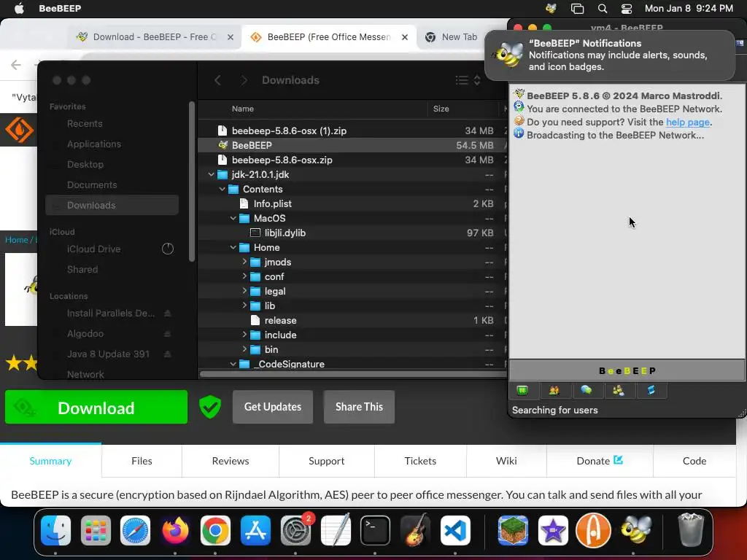Click the green Download button
This screenshot has height=560, width=747.
[96, 407]
